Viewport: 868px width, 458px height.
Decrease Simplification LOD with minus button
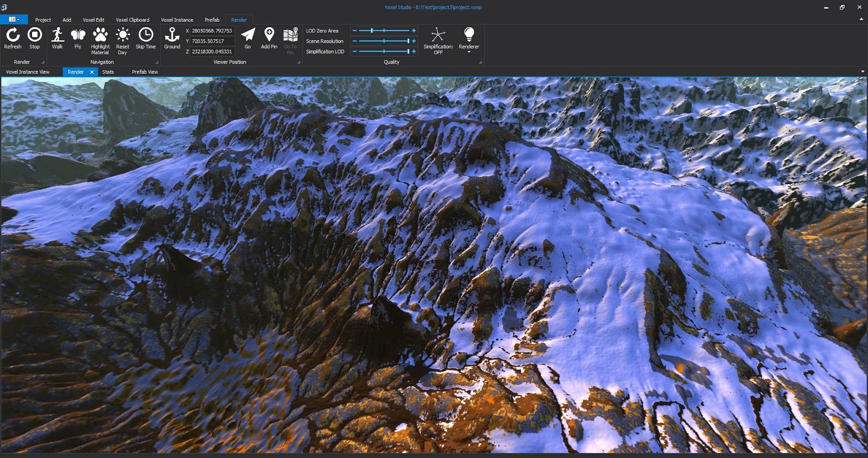click(x=354, y=52)
